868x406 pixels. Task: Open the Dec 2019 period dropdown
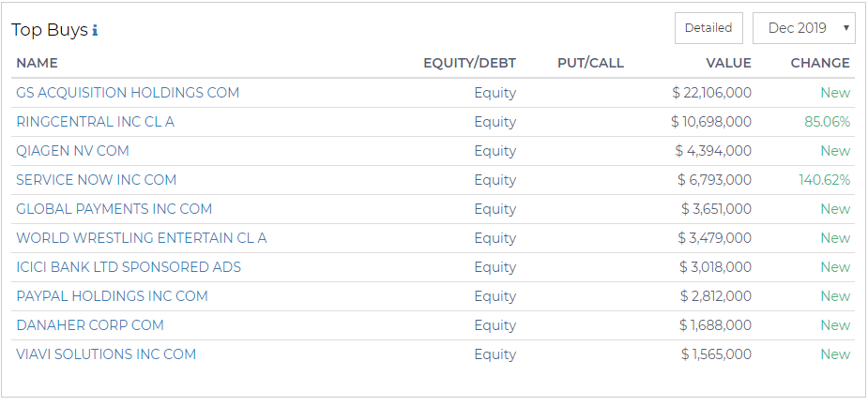coord(804,28)
